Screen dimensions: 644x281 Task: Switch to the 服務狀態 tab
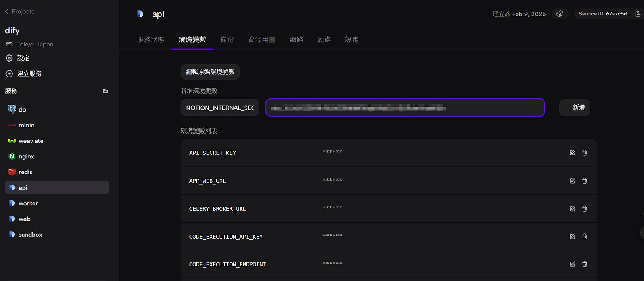[x=150, y=39]
